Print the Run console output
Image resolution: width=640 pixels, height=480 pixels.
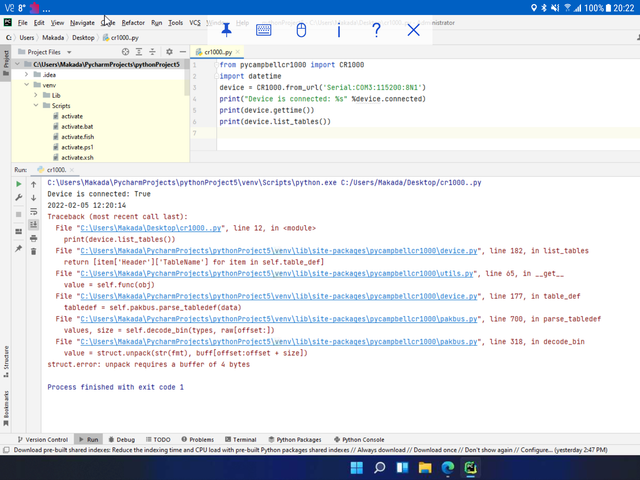[x=33, y=238]
